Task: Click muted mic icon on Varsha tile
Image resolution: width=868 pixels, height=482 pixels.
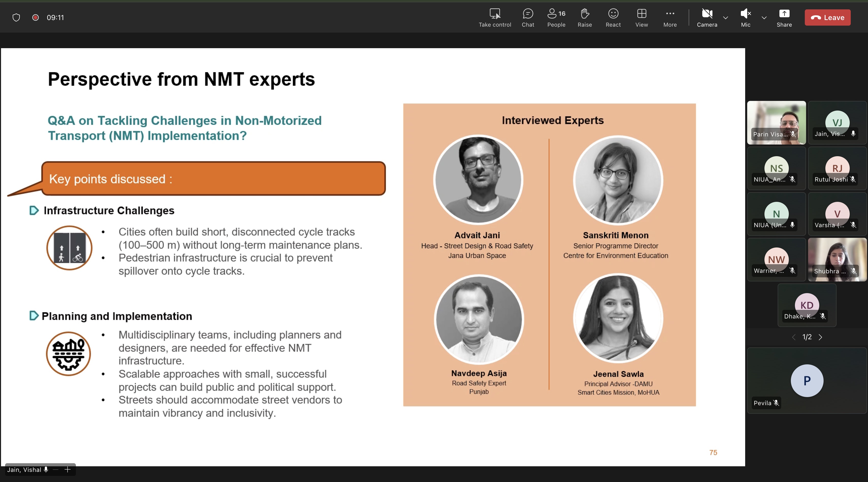Action: point(853,225)
